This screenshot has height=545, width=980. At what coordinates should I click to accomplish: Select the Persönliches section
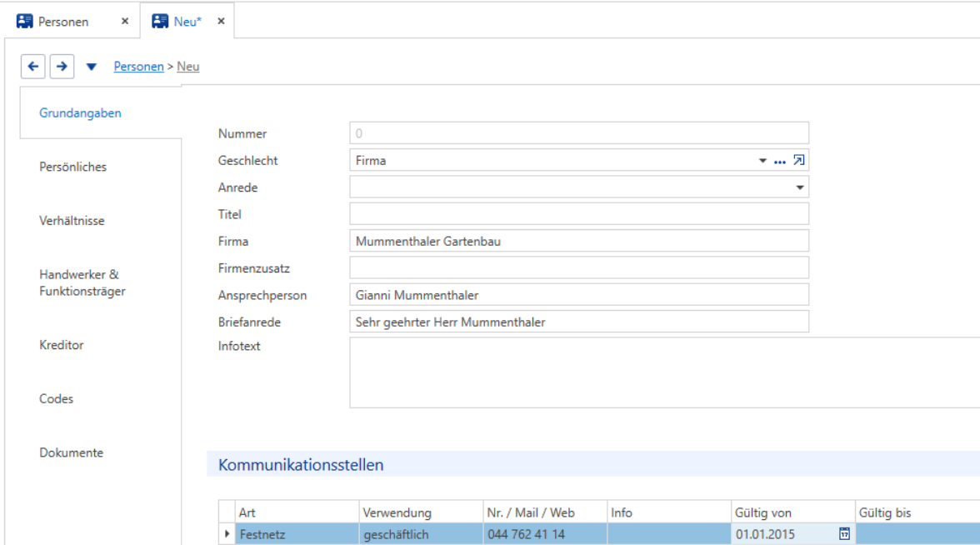(73, 167)
